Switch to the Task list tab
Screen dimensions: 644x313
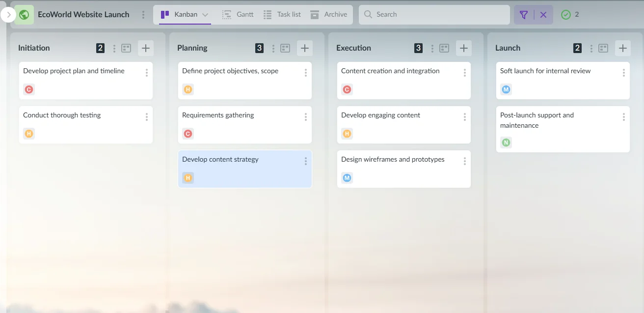[x=282, y=15]
